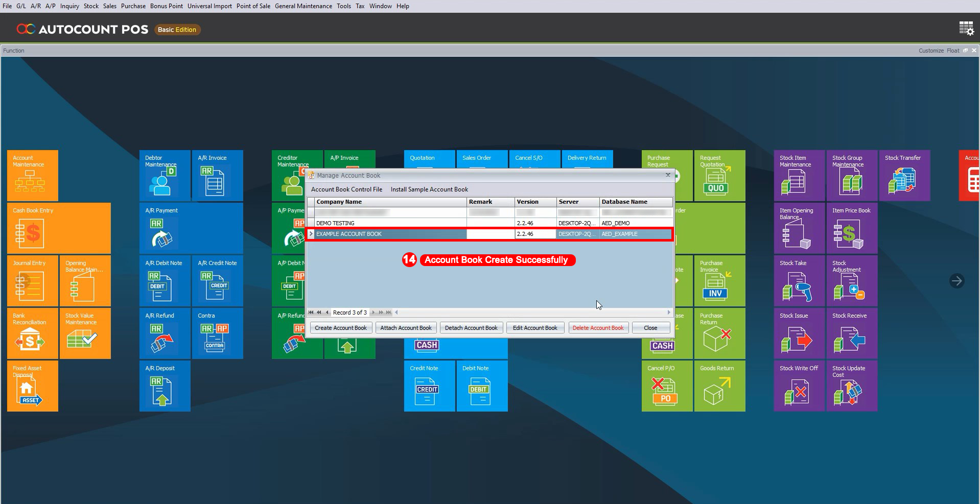
Task: Open the Stock Value Maintenance tile
Action: point(85,333)
